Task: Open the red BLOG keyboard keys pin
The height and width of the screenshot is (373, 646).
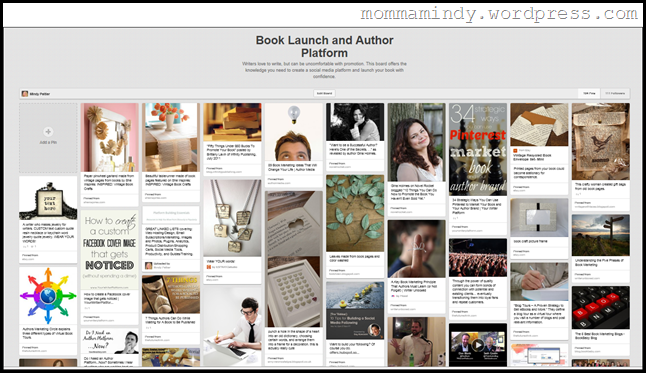Action: tap(601, 307)
